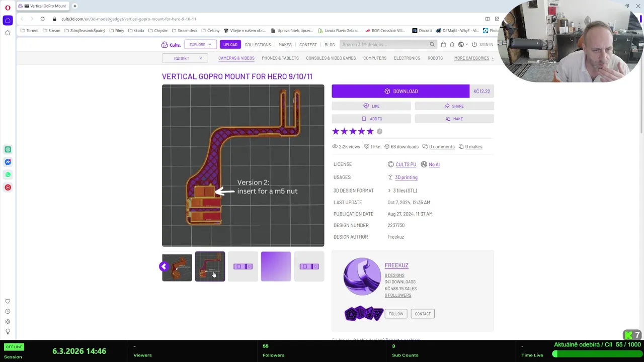
Task: Open the 6 FOLLOWERS link
Action: (398, 295)
